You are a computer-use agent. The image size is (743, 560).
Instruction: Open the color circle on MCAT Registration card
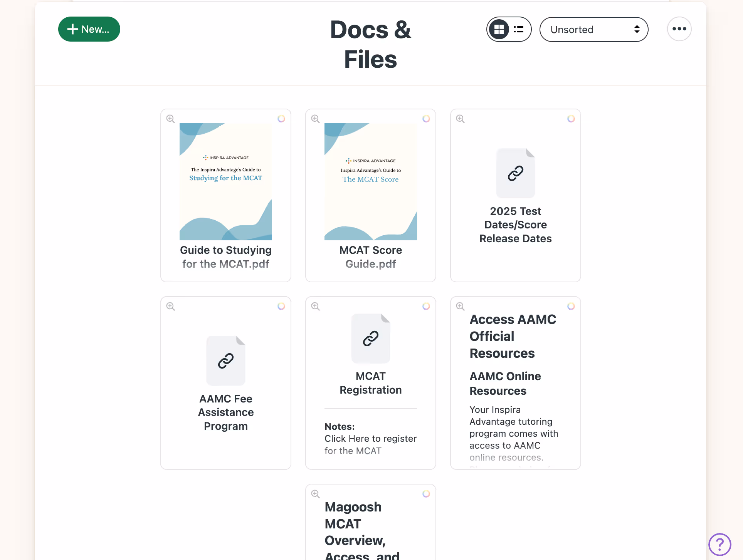click(426, 306)
